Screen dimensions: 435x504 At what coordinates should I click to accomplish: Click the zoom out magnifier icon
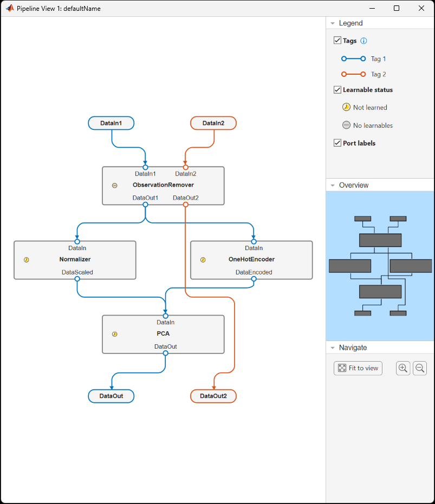point(420,368)
